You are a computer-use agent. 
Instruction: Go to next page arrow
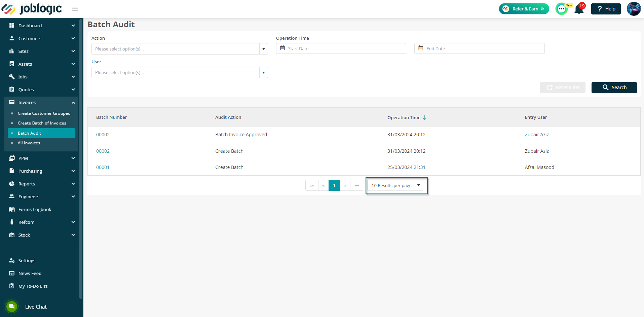click(x=345, y=185)
